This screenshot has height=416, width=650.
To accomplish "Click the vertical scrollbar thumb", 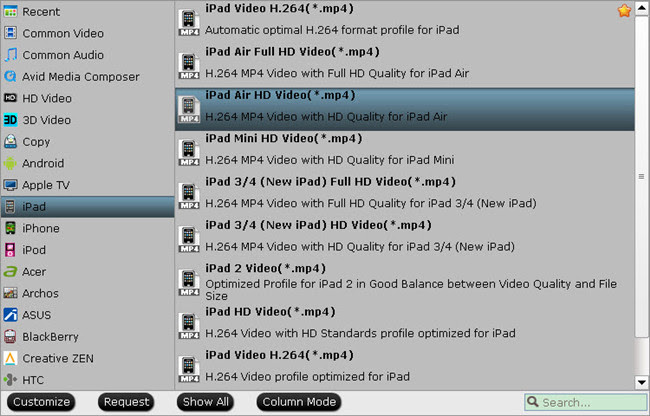I will [x=642, y=177].
